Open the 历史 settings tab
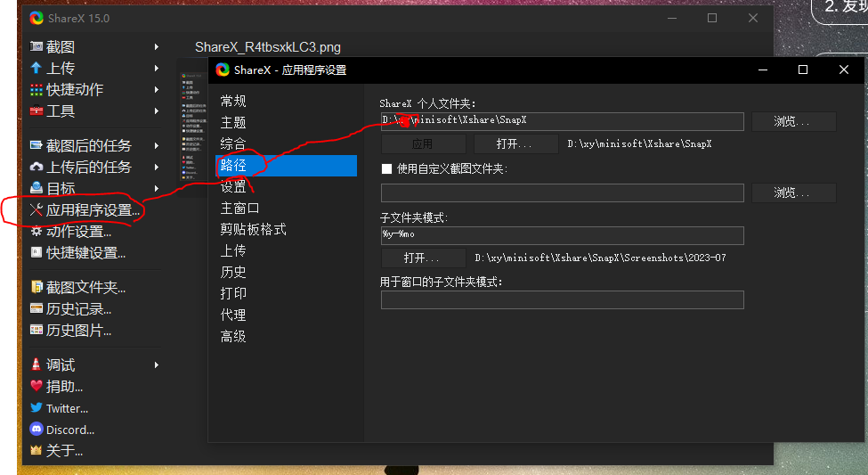The image size is (868, 475). pyautogui.click(x=286, y=272)
